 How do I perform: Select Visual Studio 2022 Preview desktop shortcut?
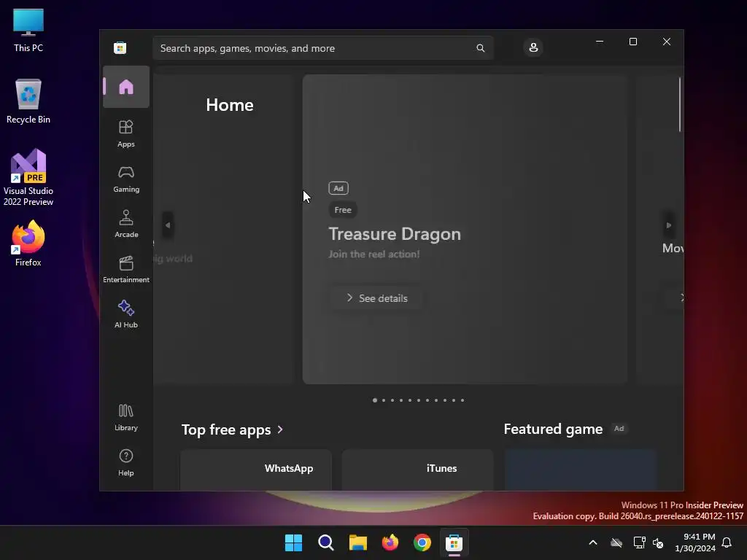(x=28, y=178)
